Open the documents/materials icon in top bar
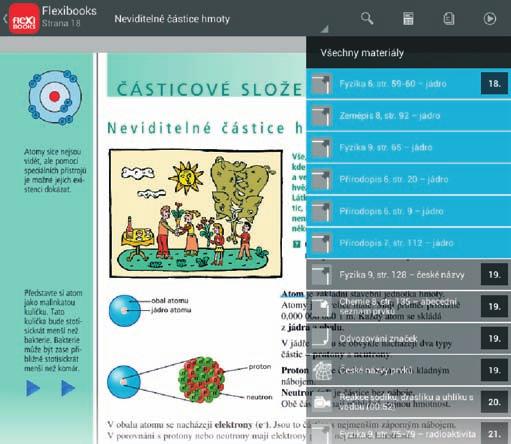The height and width of the screenshot is (444, 511). click(x=449, y=19)
